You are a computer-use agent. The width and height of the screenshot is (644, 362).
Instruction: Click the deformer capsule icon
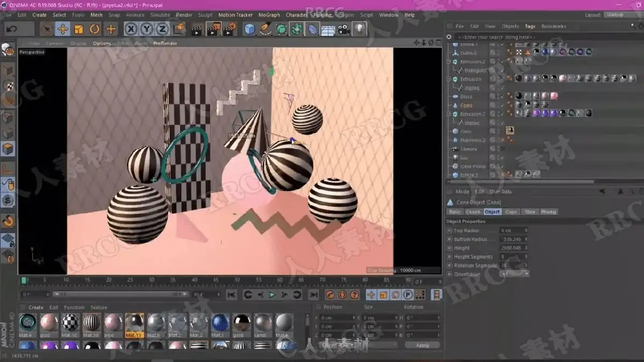pos(312,29)
